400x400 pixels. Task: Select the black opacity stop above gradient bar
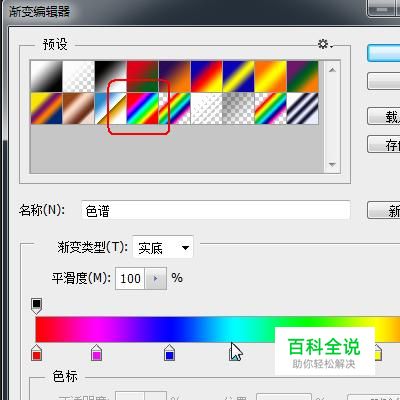coord(36,306)
